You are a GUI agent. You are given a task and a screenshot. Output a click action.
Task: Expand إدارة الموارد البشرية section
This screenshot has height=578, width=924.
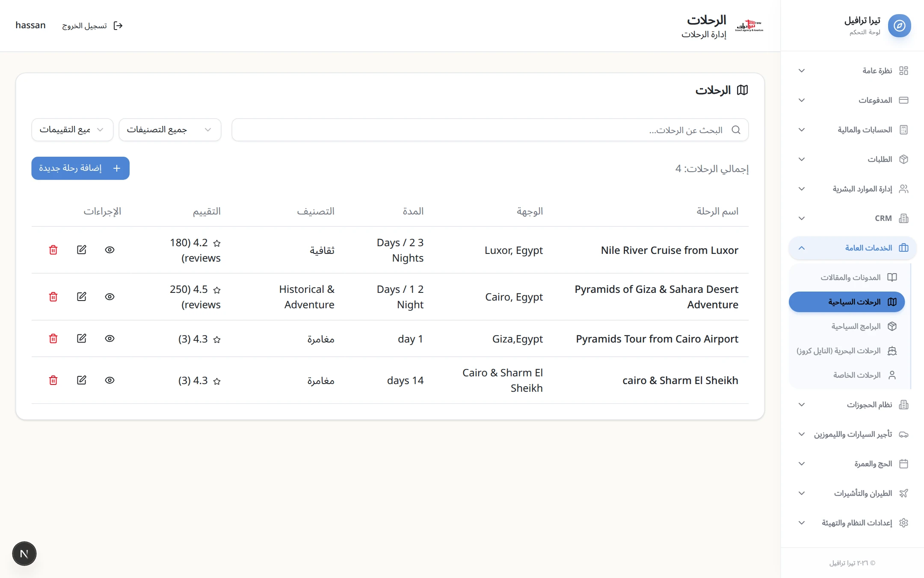coord(852,189)
